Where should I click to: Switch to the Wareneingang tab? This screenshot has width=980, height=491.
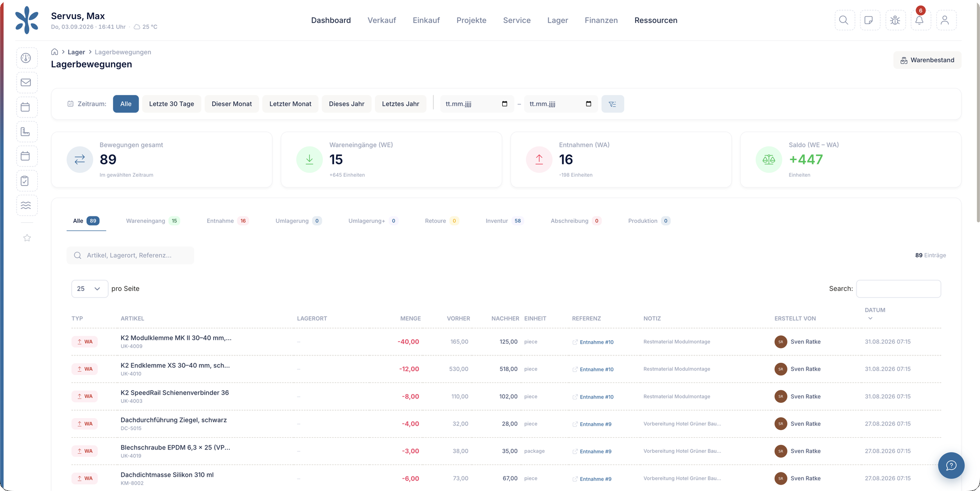(x=153, y=221)
